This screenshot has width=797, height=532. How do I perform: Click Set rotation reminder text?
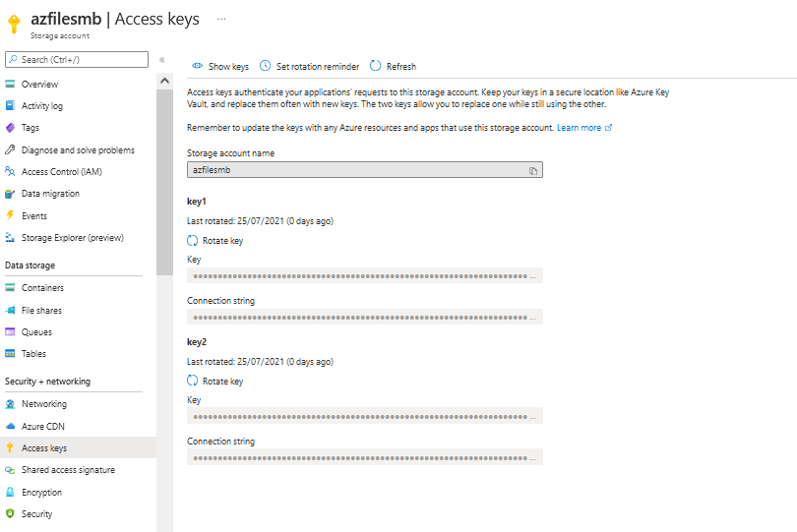[318, 66]
